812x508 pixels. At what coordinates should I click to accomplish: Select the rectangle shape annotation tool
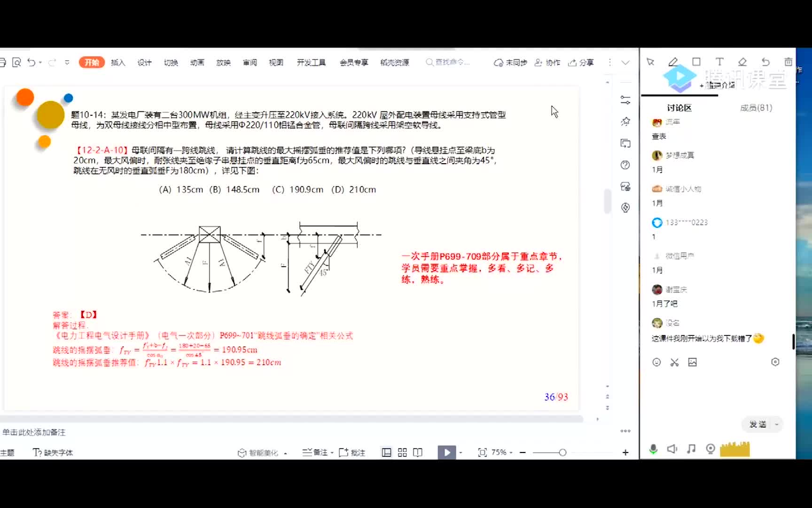click(x=696, y=62)
